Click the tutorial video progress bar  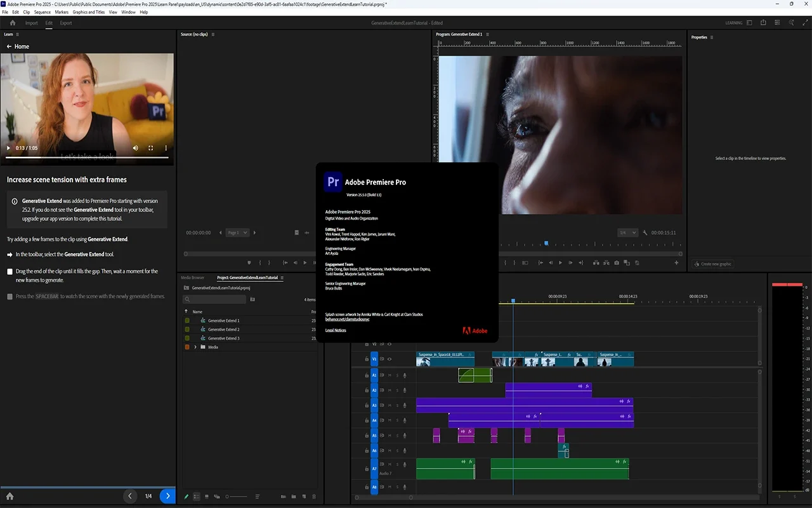click(87, 157)
